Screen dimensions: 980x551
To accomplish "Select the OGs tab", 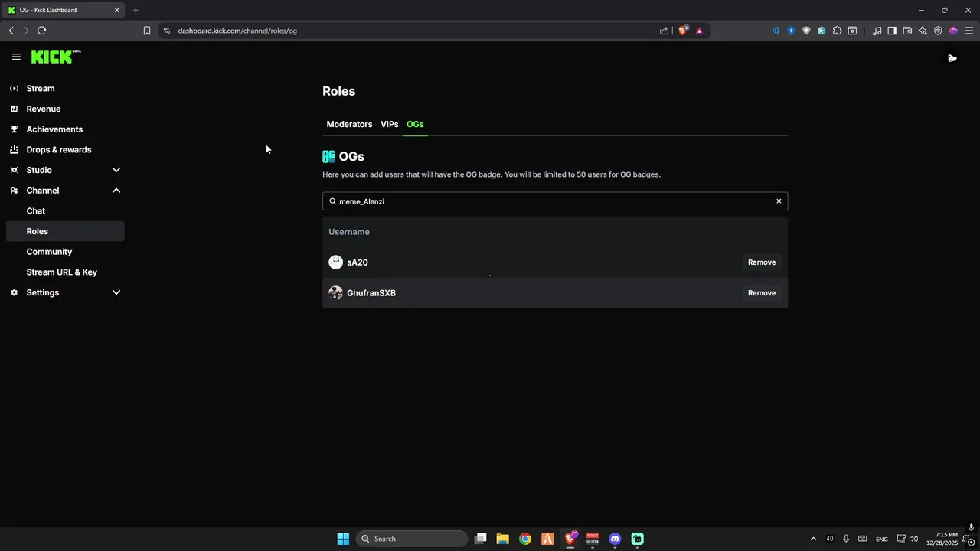I will (x=415, y=124).
